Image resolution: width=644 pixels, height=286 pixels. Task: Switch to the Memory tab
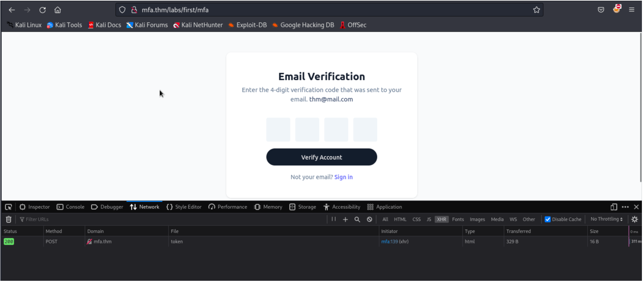tap(268, 207)
